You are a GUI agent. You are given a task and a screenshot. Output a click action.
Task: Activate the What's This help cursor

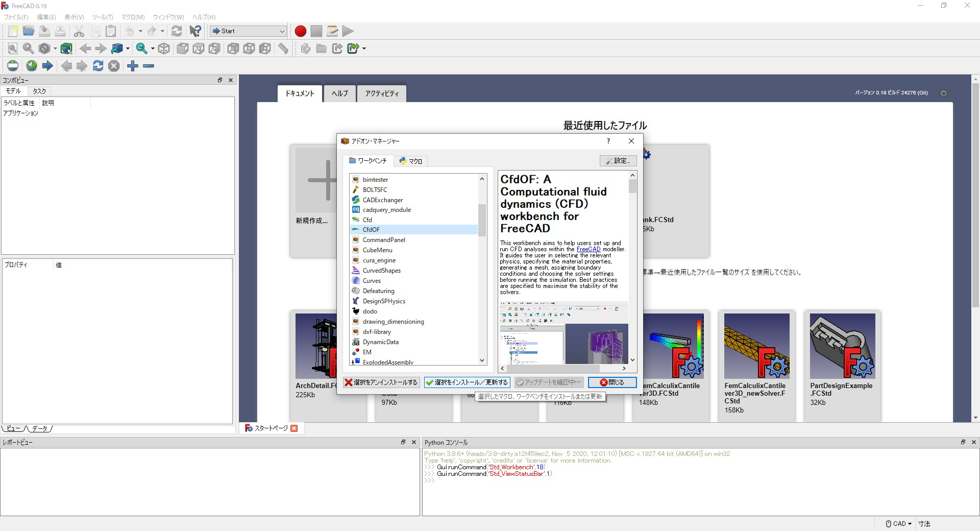pos(194,31)
